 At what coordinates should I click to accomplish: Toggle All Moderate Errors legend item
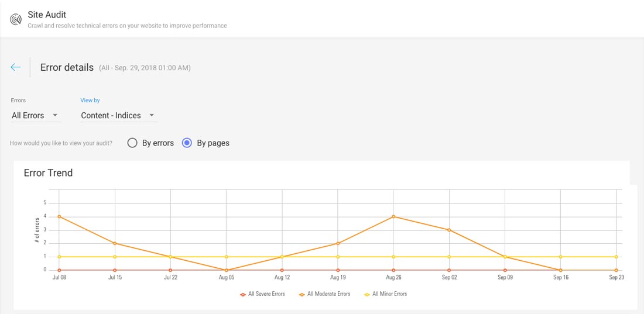(x=324, y=294)
